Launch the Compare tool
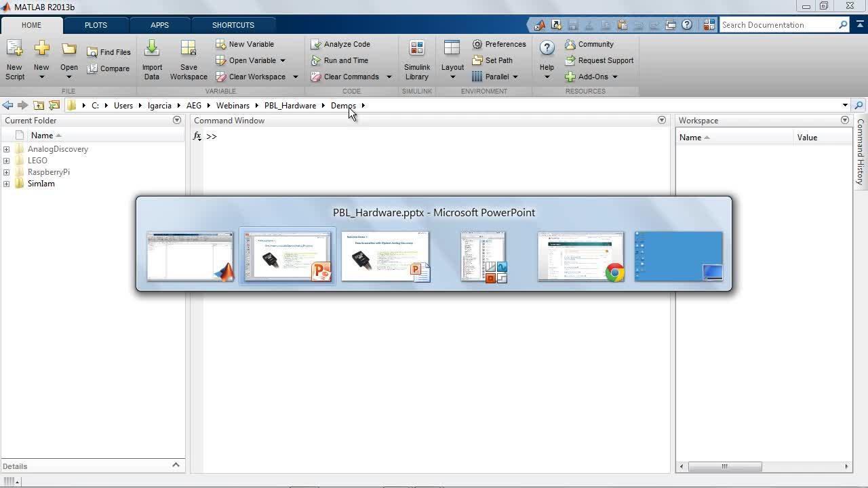The height and width of the screenshot is (488, 868). coord(108,68)
